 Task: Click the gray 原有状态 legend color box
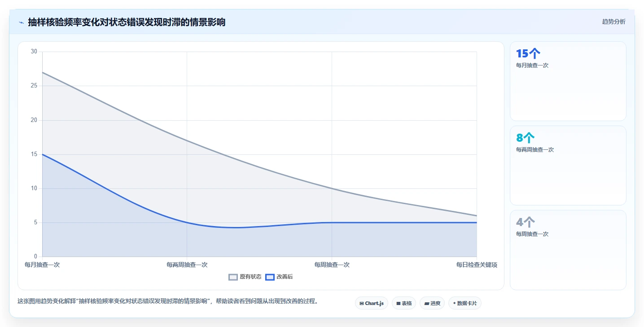pyautogui.click(x=233, y=277)
